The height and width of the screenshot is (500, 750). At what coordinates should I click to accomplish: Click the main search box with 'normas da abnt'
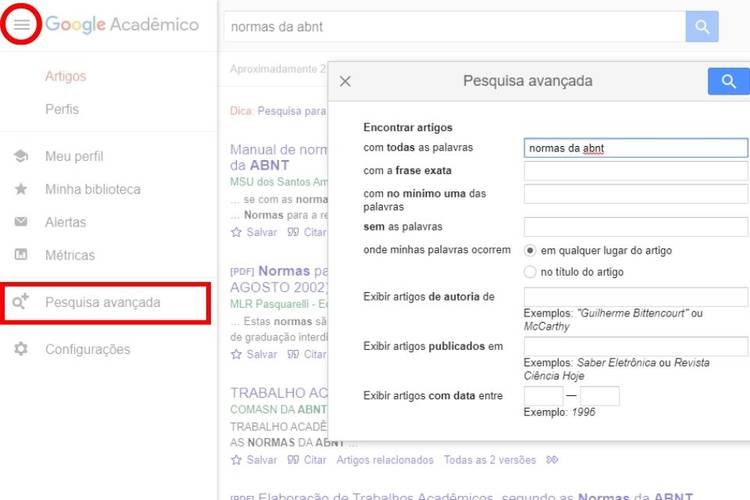454,26
